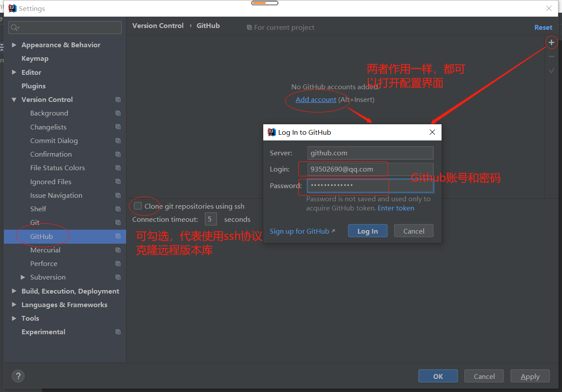Click project-level icon next to Issue Navigation
Screen dimensions: 562x392
pos(118,195)
